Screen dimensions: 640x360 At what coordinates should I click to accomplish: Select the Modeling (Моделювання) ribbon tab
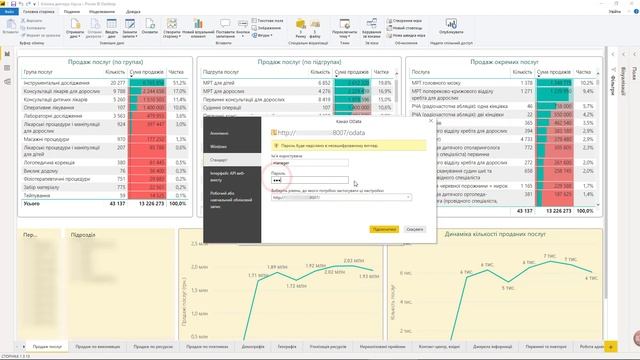coord(102,12)
